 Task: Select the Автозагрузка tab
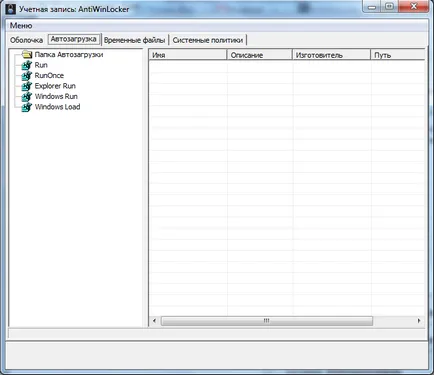(74, 39)
